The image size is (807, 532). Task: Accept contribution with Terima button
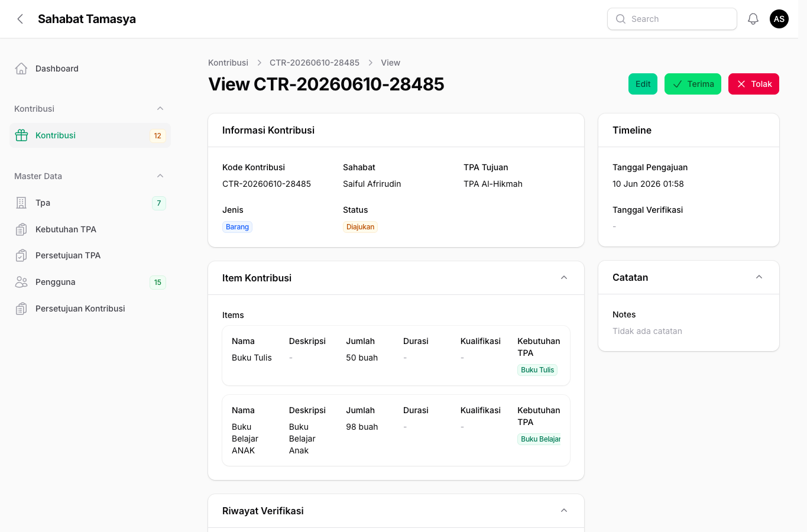tap(693, 84)
